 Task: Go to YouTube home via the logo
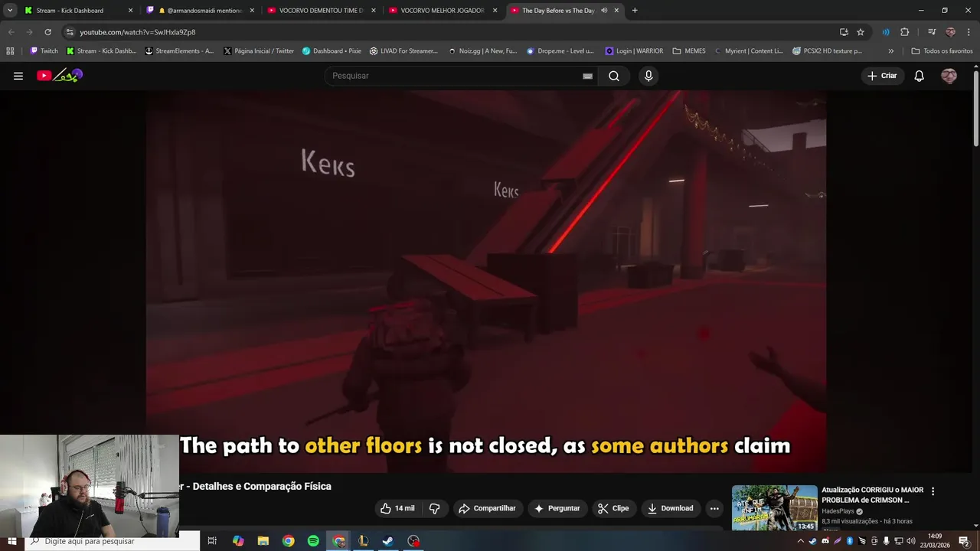tap(60, 76)
